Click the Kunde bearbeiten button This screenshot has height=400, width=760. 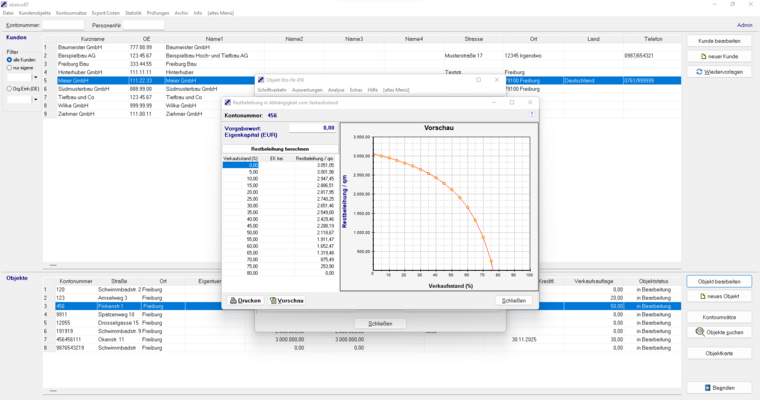coord(720,41)
